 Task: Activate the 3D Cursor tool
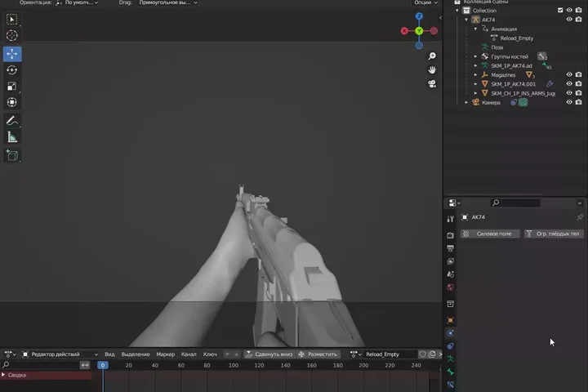(12, 36)
